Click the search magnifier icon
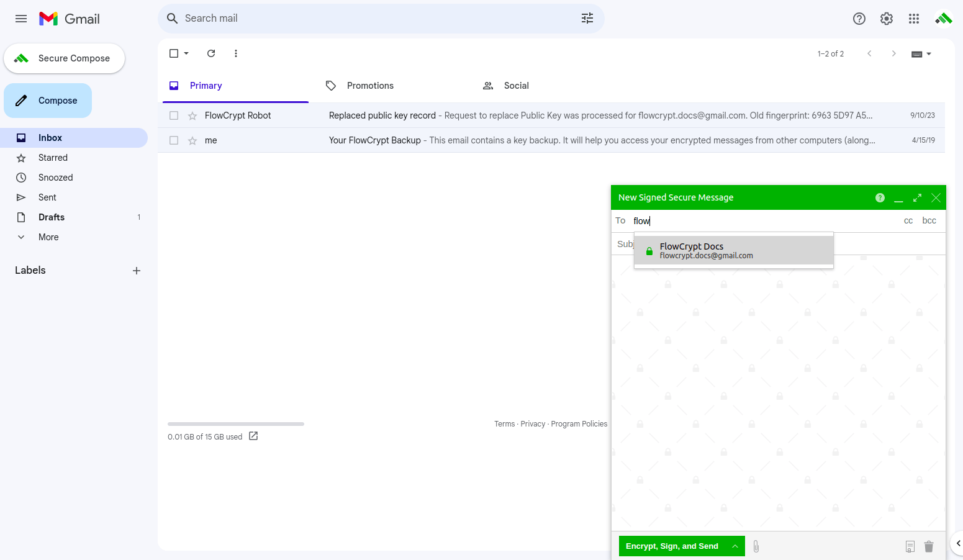 [173, 19]
